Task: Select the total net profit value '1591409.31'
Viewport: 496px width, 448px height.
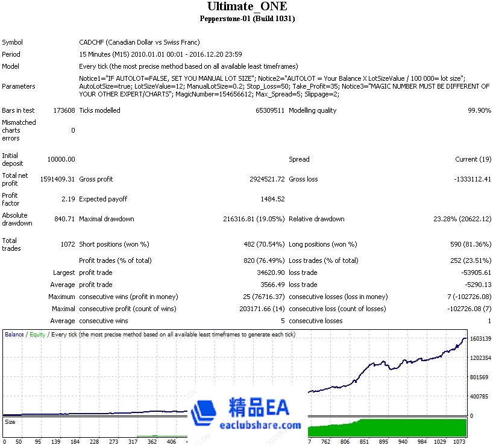Action: pyautogui.click(x=57, y=180)
